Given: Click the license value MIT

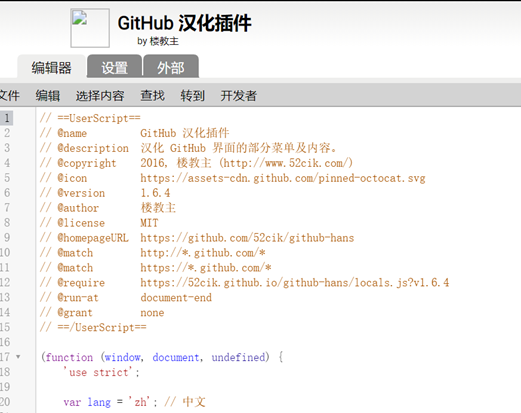Looking at the screenshot, I should point(149,223).
